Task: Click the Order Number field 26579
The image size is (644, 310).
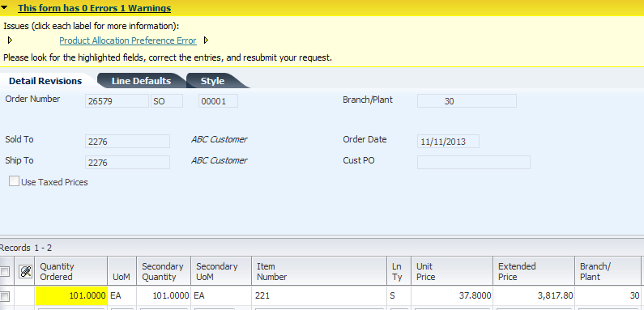Action: [x=117, y=101]
